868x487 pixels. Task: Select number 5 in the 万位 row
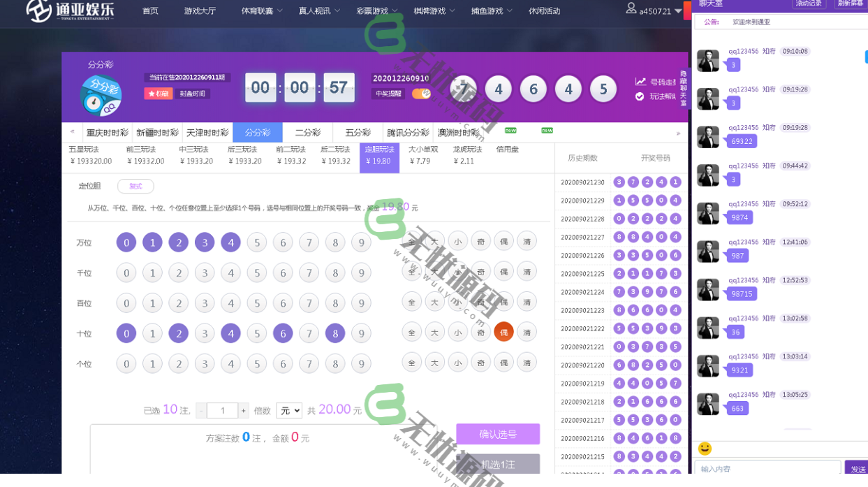tap(256, 242)
